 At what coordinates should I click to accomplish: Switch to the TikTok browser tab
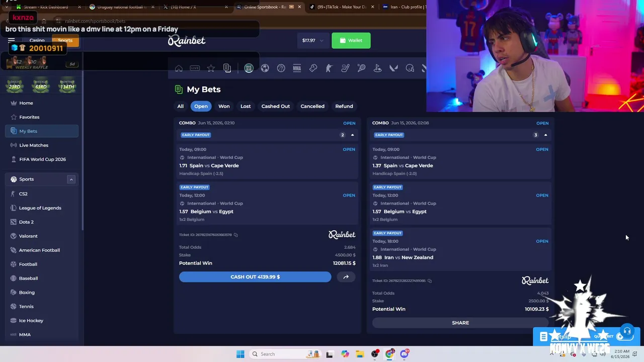[342, 7]
